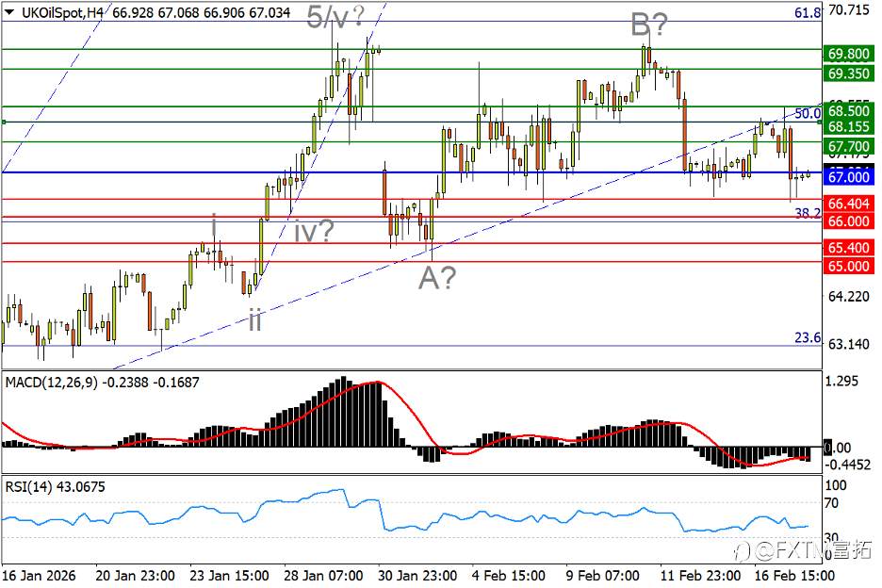
Task: Select the 65.000 red price level label
Action: coord(849,266)
